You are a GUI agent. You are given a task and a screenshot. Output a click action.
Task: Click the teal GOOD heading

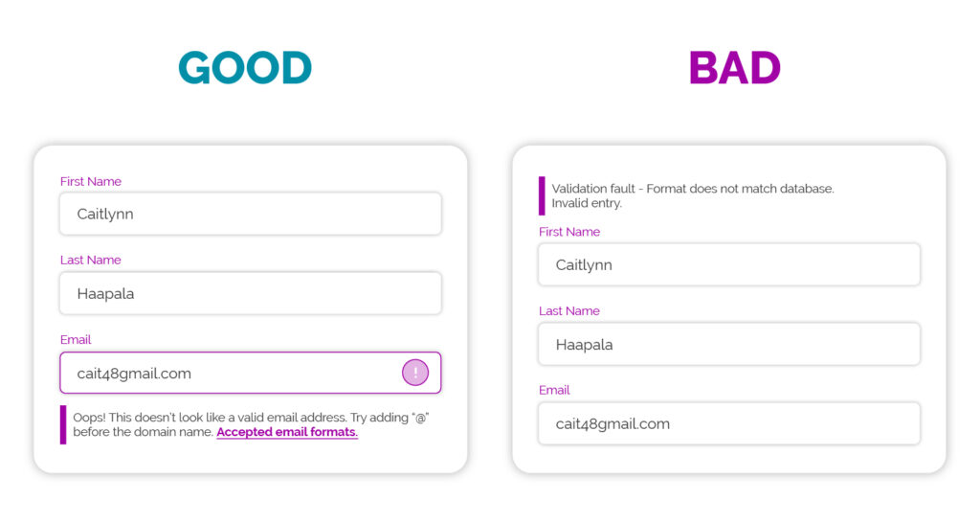click(x=245, y=68)
